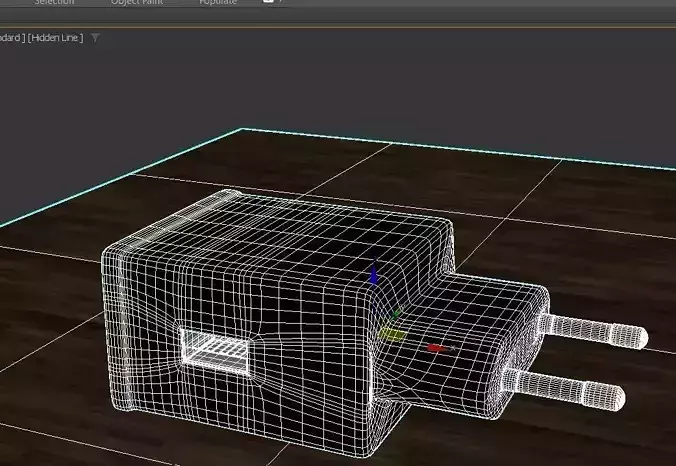
Task: Select the upper plug prong
Action: pyautogui.click(x=592, y=329)
